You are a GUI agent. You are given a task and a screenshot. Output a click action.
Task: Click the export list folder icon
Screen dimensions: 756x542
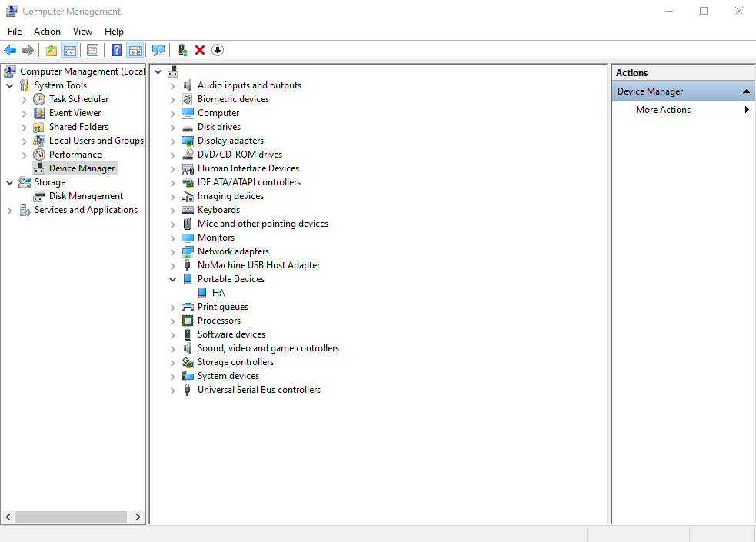[51, 49]
